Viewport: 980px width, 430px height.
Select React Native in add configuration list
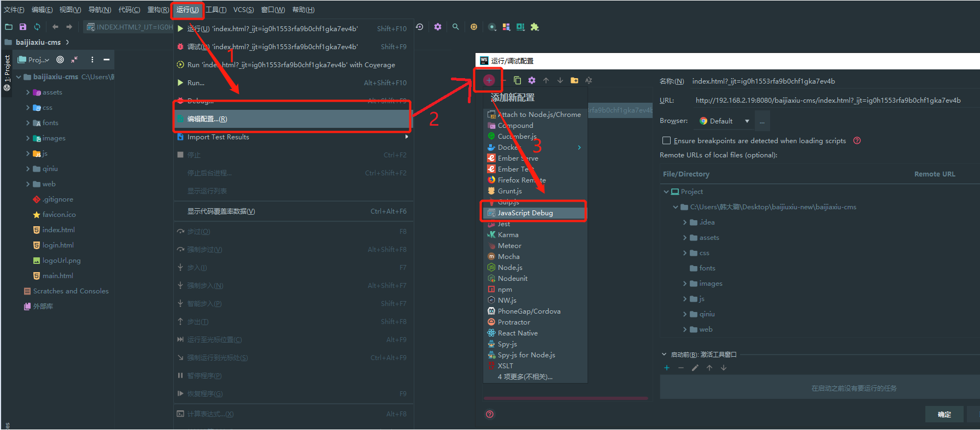pyautogui.click(x=535, y=333)
